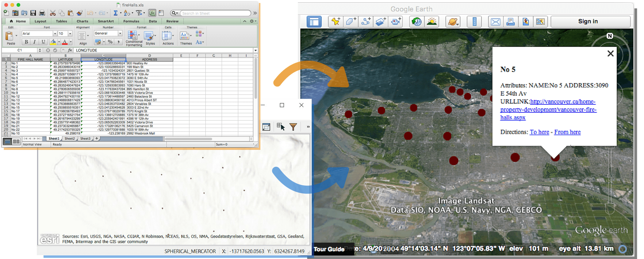Open the planet switcher dropdown
644x259 pixels.
(453, 22)
